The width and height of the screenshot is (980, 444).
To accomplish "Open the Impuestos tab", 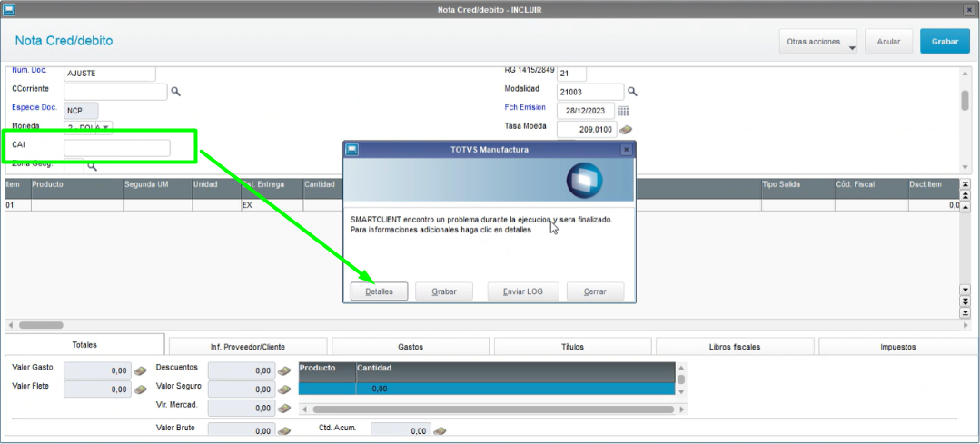I will tap(897, 347).
